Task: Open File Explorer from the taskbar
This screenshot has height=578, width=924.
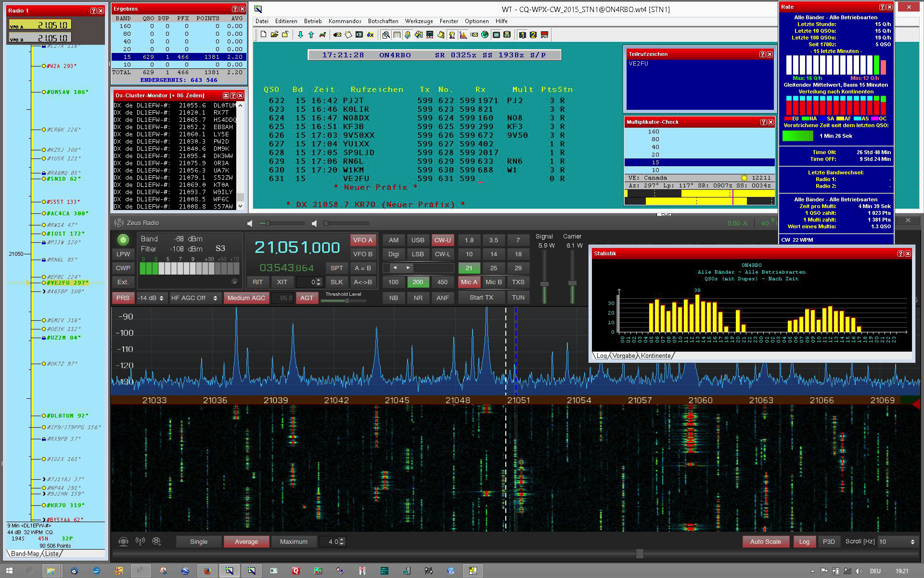Action: [51, 571]
